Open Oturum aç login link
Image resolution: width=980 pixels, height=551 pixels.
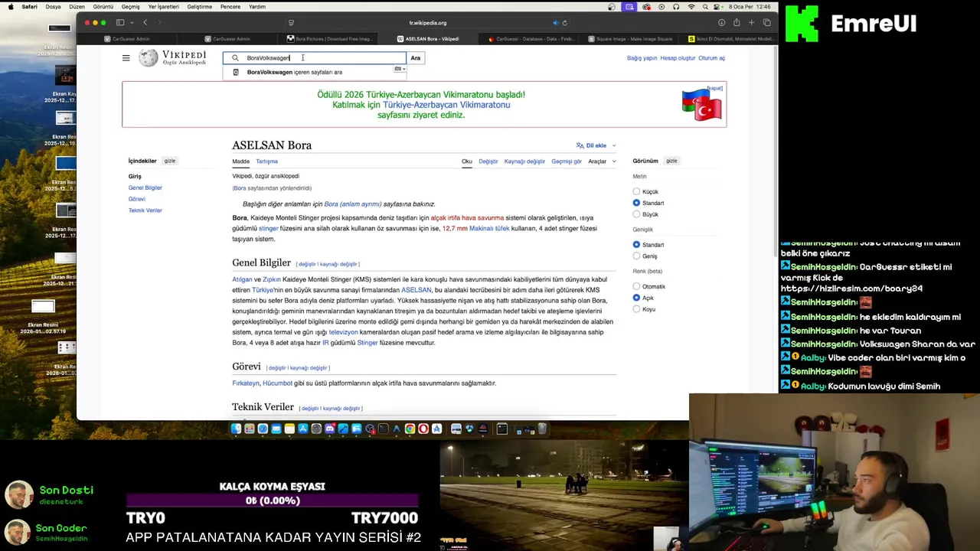(x=711, y=58)
